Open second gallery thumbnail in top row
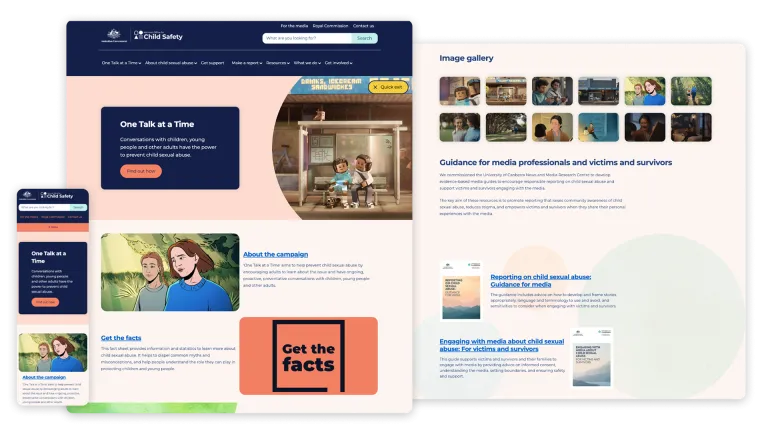The width and height of the screenshot is (768, 432). point(506,91)
